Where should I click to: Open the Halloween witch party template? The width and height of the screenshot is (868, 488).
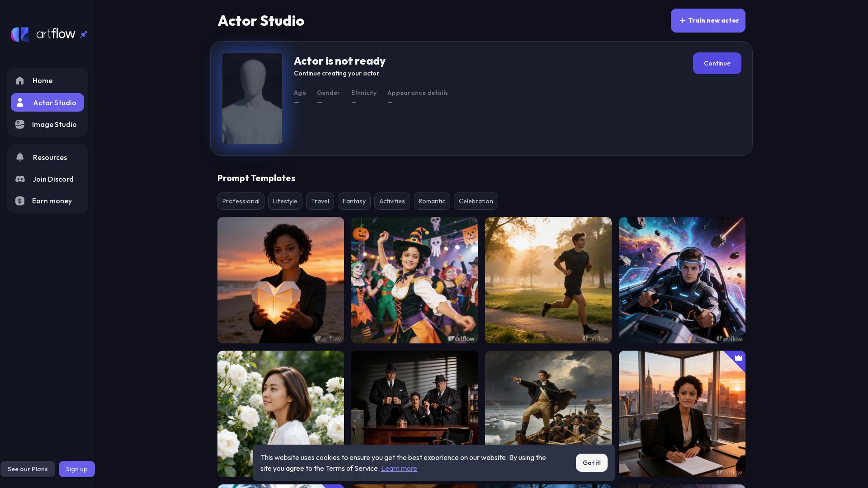point(414,280)
